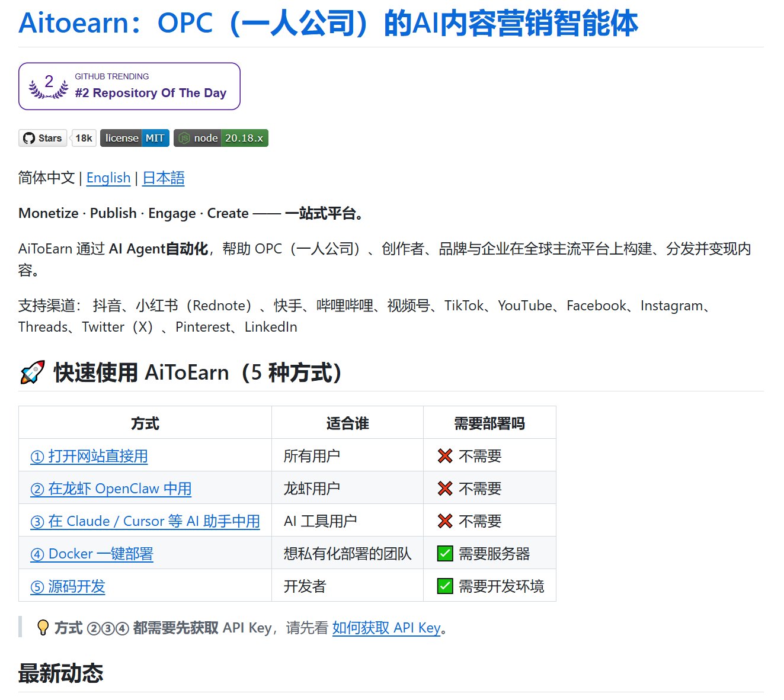
Task: Switch language to English
Action: click(108, 178)
